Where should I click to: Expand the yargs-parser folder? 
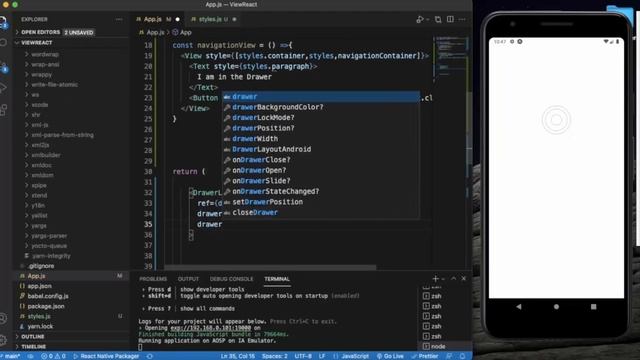click(x=49, y=236)
